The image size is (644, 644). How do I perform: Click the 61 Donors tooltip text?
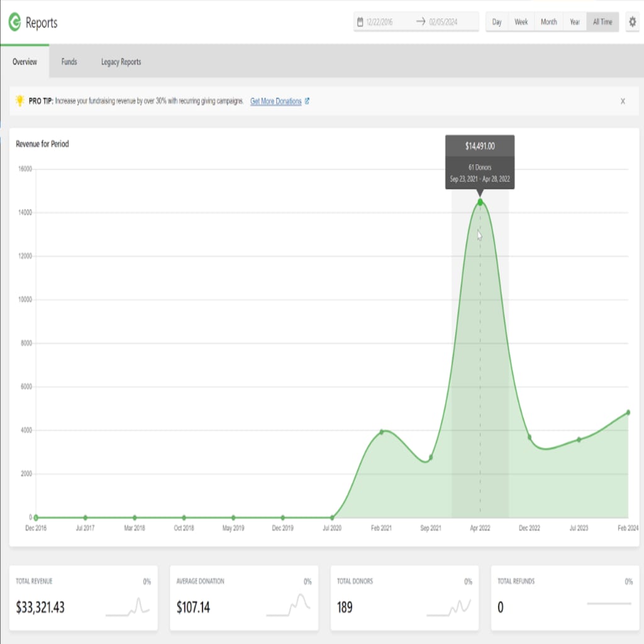click(x=480, y=167)
